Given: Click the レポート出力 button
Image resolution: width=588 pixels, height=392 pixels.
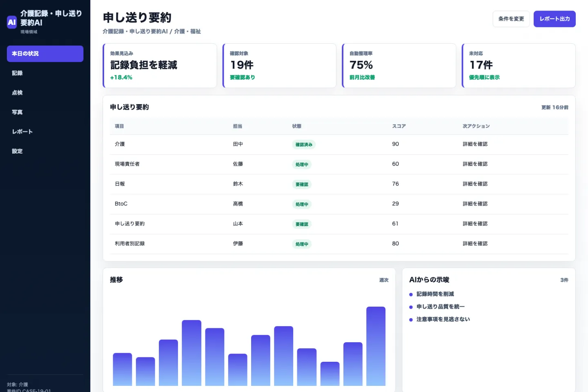Looking at the screenshot, I should 555,19.
